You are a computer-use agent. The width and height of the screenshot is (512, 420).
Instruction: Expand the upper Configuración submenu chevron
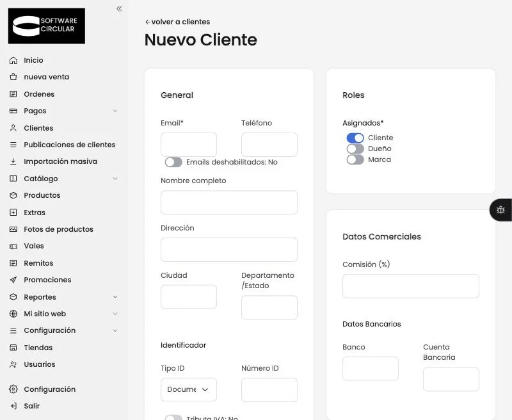coord(115,331)
